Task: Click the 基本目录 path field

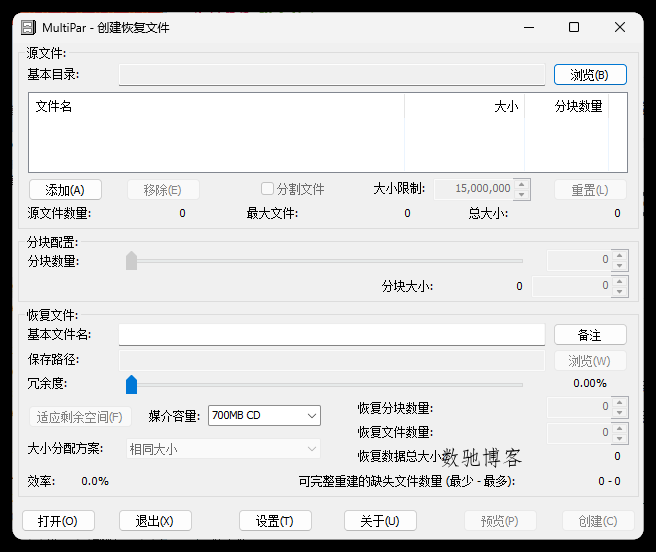Action: (332, 74)
